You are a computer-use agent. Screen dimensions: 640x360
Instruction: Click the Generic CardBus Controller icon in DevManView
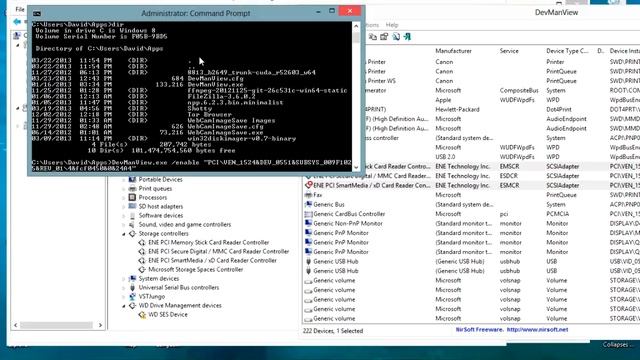point(309,214)
